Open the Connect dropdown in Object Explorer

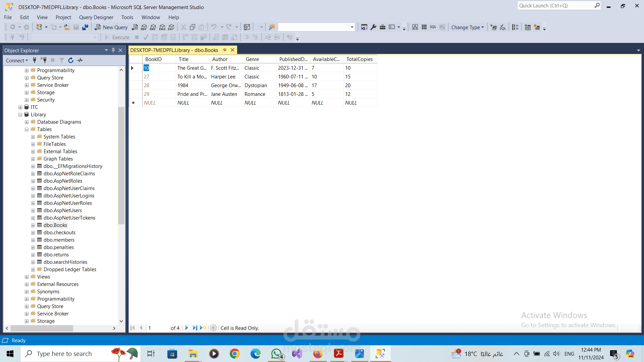tap(17, 60)
